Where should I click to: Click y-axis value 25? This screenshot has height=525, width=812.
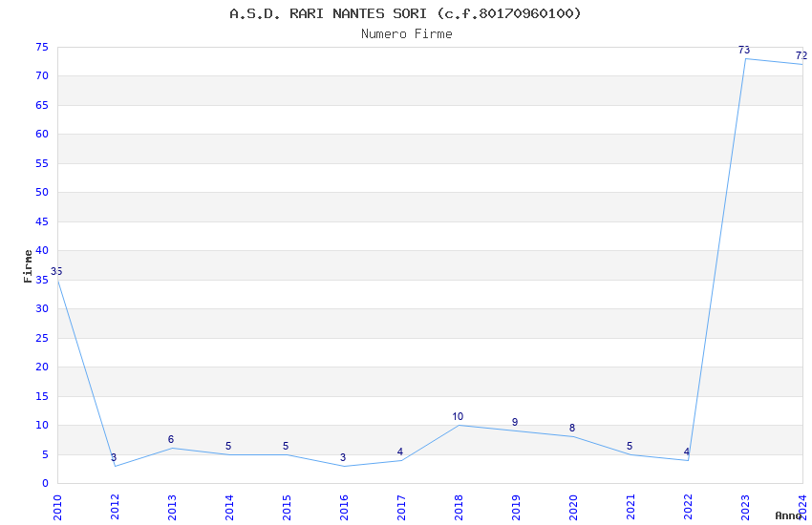tap(42, 338)
